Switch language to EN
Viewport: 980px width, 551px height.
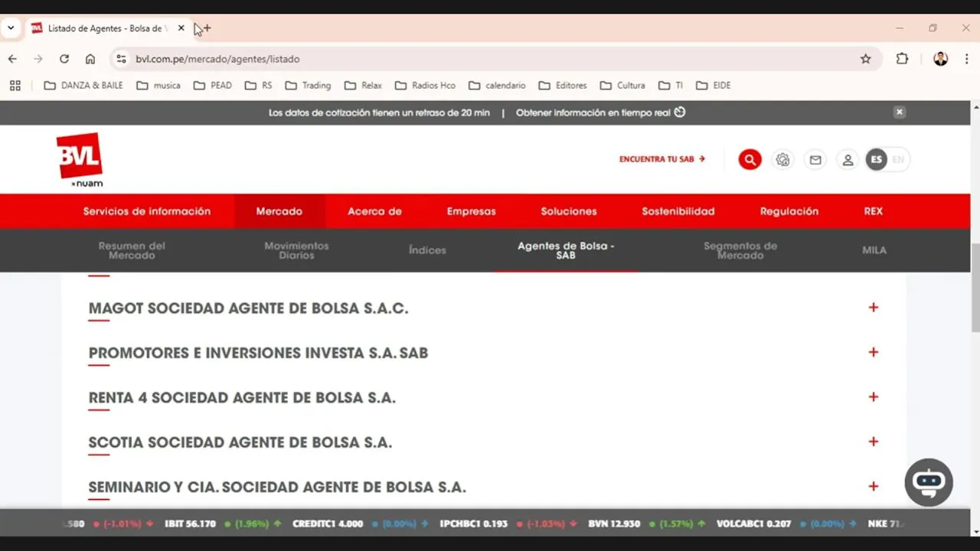pos(898,159)
